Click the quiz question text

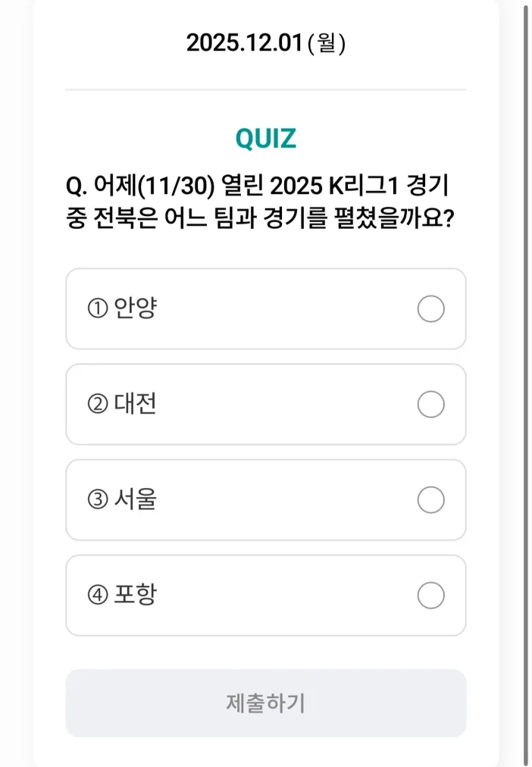[x=266, y=199]
